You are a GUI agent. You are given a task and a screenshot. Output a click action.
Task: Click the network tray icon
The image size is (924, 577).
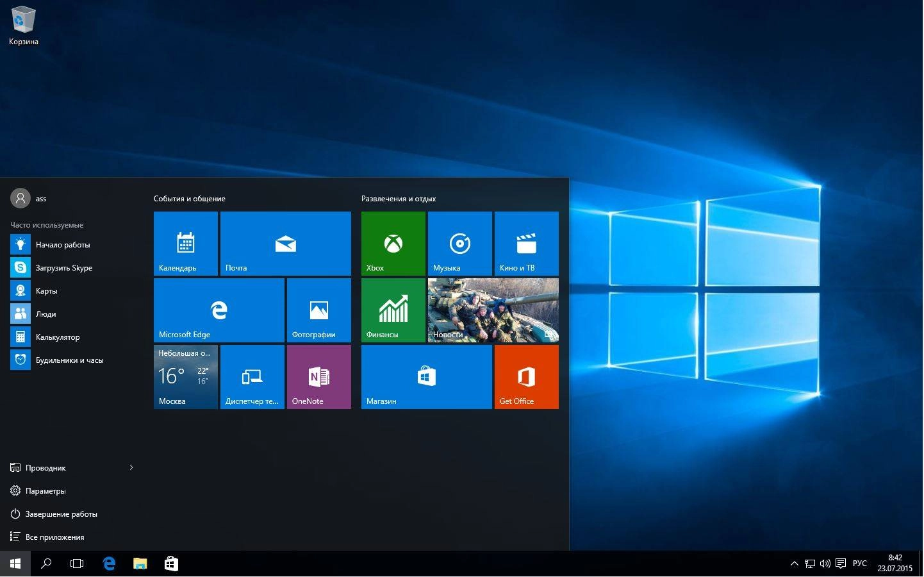(810, 564)
